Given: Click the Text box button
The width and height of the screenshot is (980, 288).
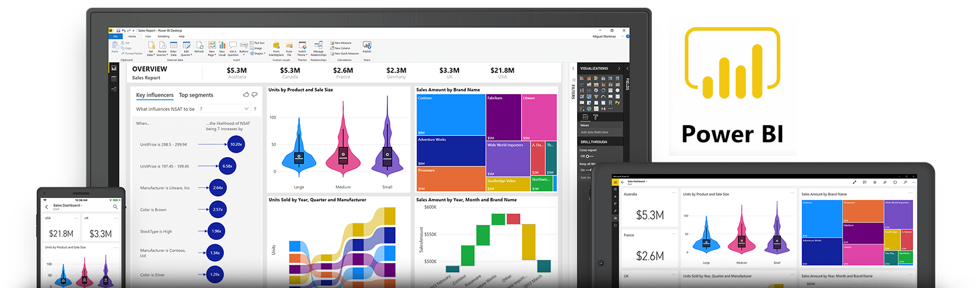Looking at the screenshot, I should [x=258, y=43].
